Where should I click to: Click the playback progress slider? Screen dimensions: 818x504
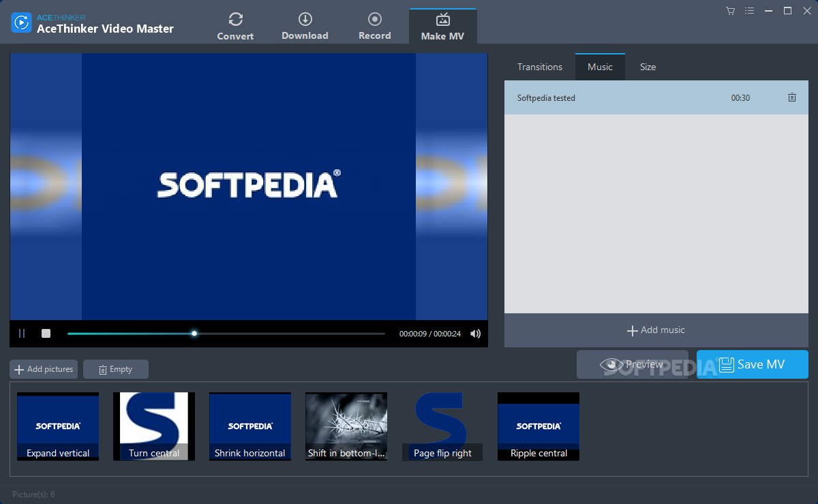(x=226, y=334)
